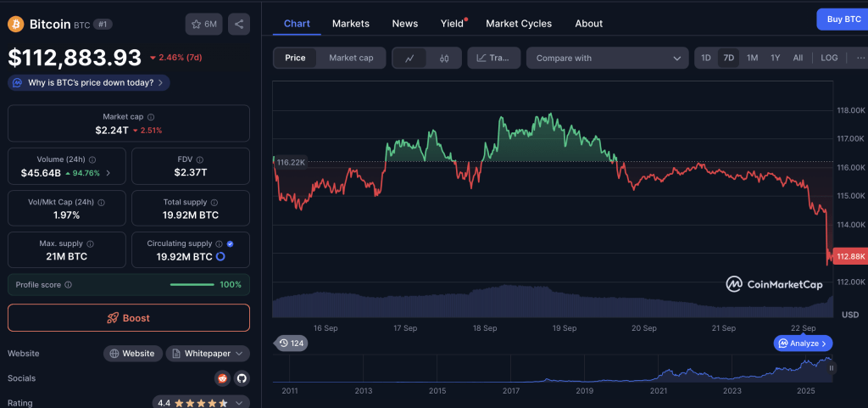This screenshot has width=868, height=408.
Task: Open the 'Why is BTC's price down today?' link
Action: coord(89,83)
